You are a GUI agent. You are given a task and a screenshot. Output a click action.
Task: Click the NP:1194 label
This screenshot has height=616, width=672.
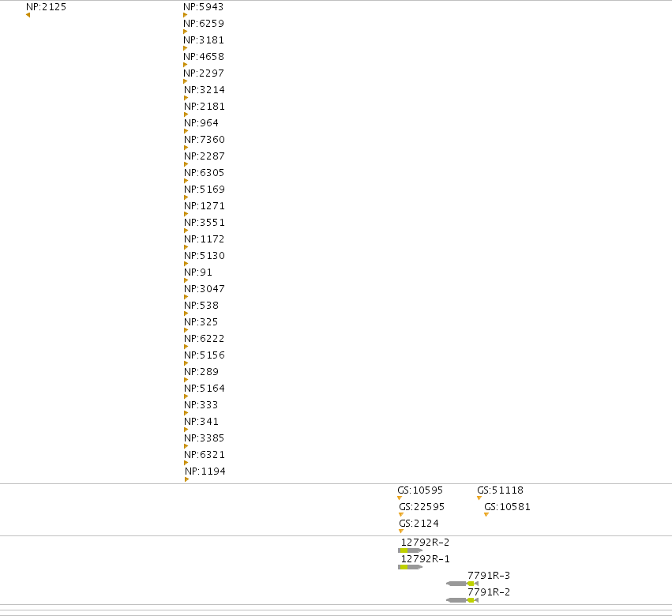(205, 471)
